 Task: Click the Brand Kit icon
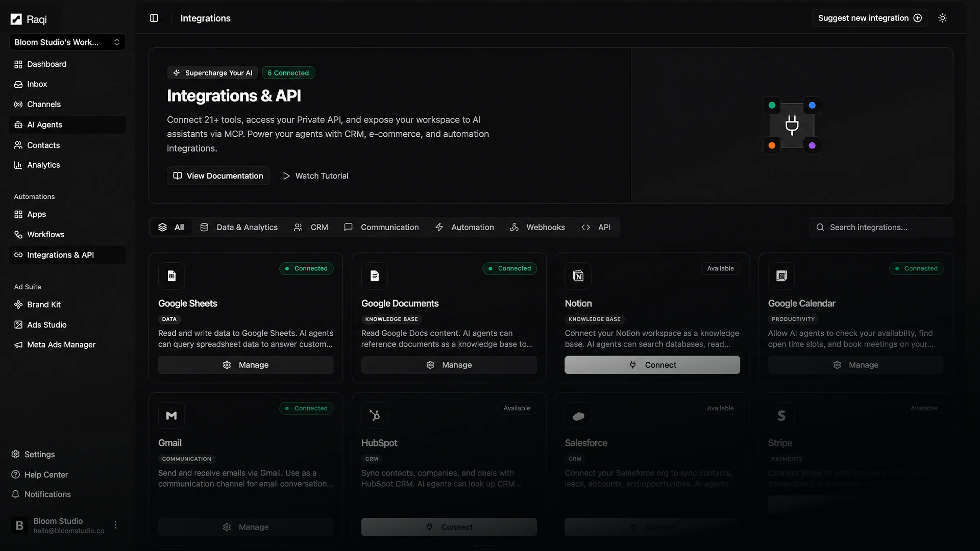click(18, 305)
